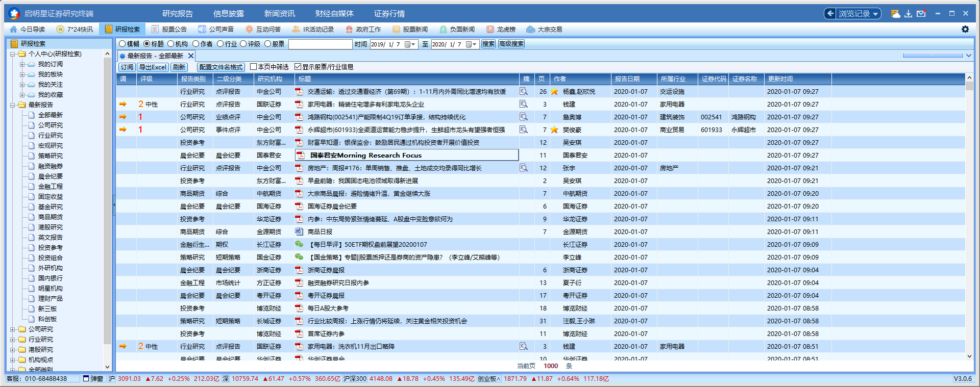Select the 评级 radio button
This screenshot has width=980, height=387.
point(243,44)
